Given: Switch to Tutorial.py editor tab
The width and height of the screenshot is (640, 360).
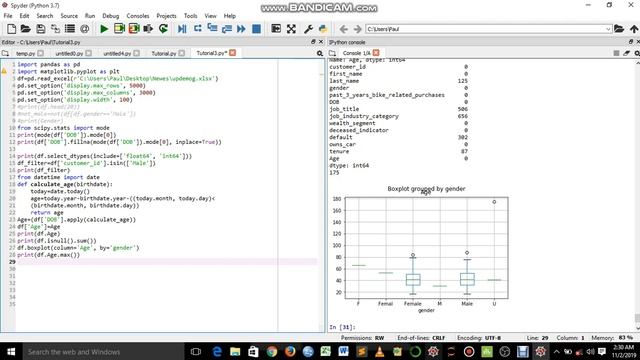Looking at the screenshot, I should 164,53.
